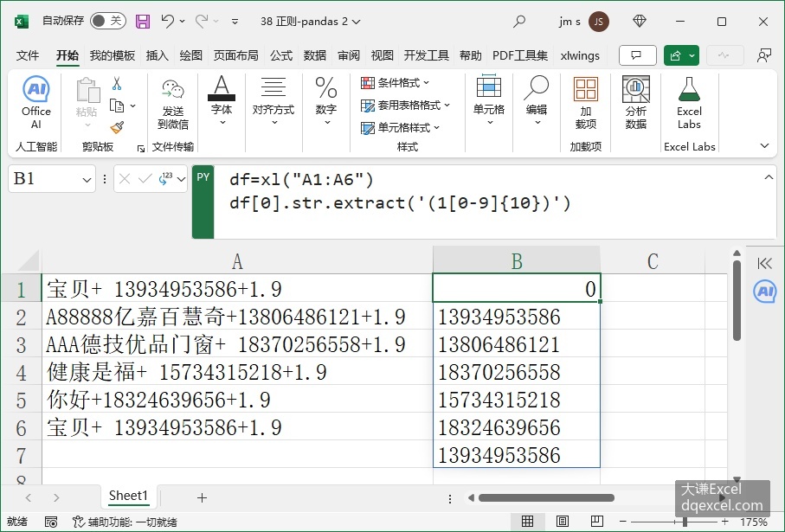Expand the Name Box dropdown
The width and height of the screenshot is (785, 532).
[x=87, y=180]
